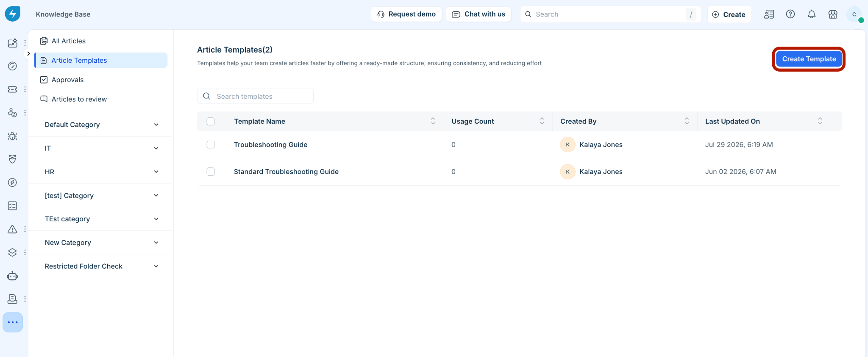Click Kalaya Jones in Troubleshooting Guide row

(601, 145)
